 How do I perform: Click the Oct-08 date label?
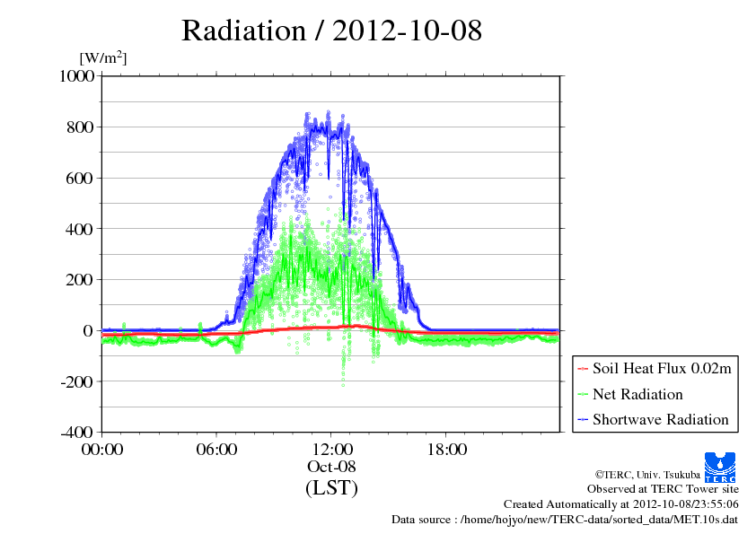coord(331,467)
